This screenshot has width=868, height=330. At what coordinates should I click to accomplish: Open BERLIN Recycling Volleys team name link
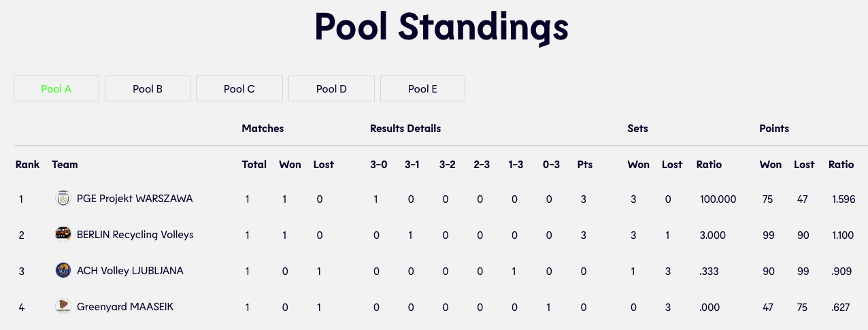pyautogui.click(x=135, y=235)
